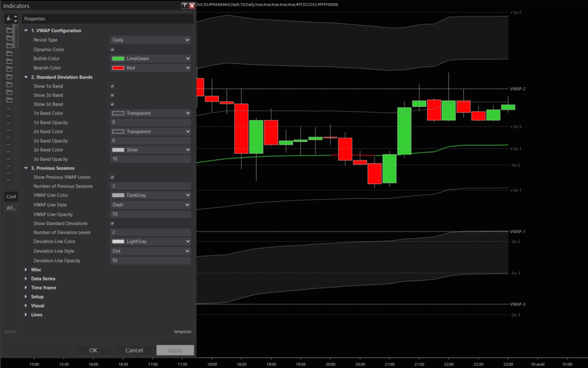Click the 3σ Band Opacity field

click(150, 159)
